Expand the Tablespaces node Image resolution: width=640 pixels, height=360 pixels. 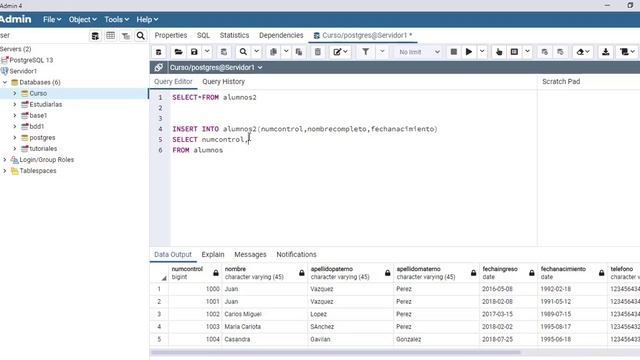(x=5, y=171)
